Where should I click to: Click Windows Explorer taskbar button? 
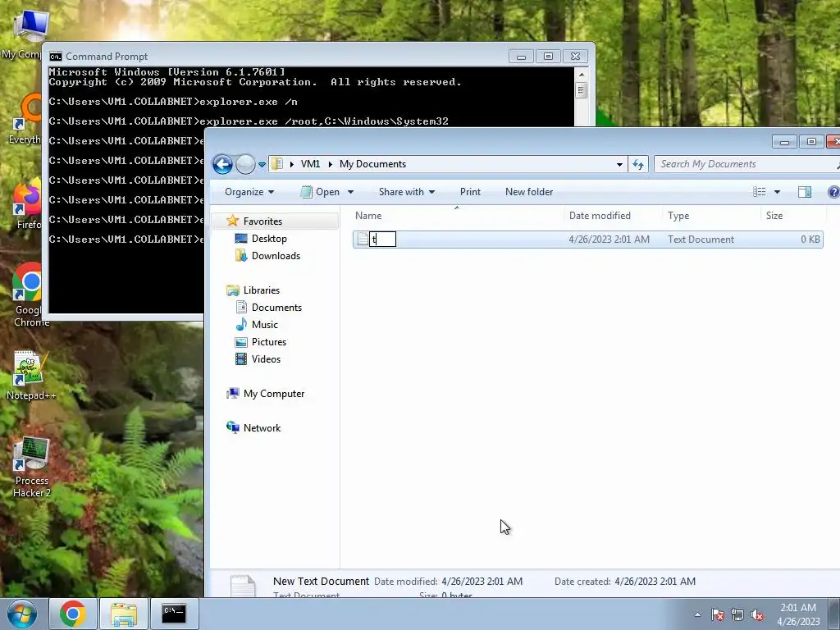(124, 614)
